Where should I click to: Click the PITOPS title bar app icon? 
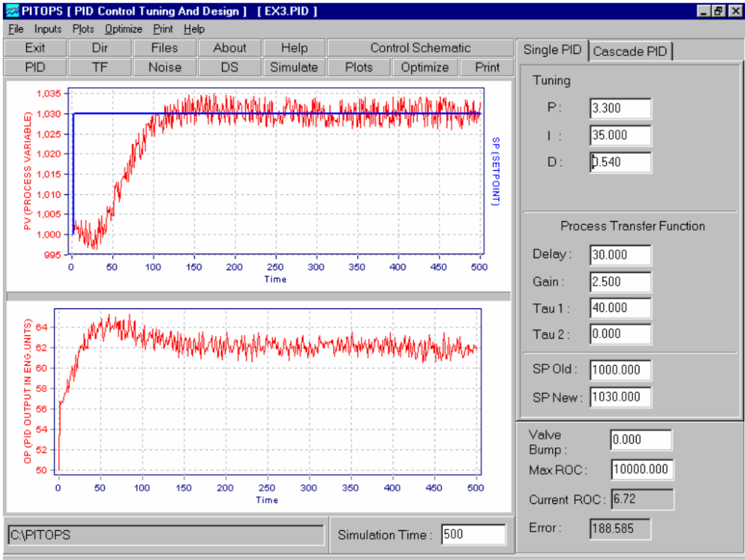click(12, 11)
